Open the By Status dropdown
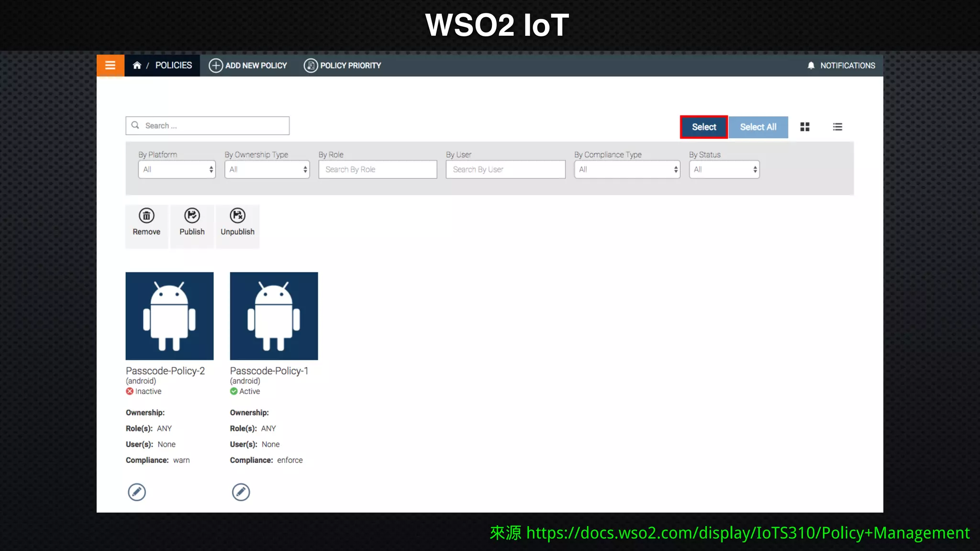980x551 pixels. pyautogui.click(x=724, y=169)
